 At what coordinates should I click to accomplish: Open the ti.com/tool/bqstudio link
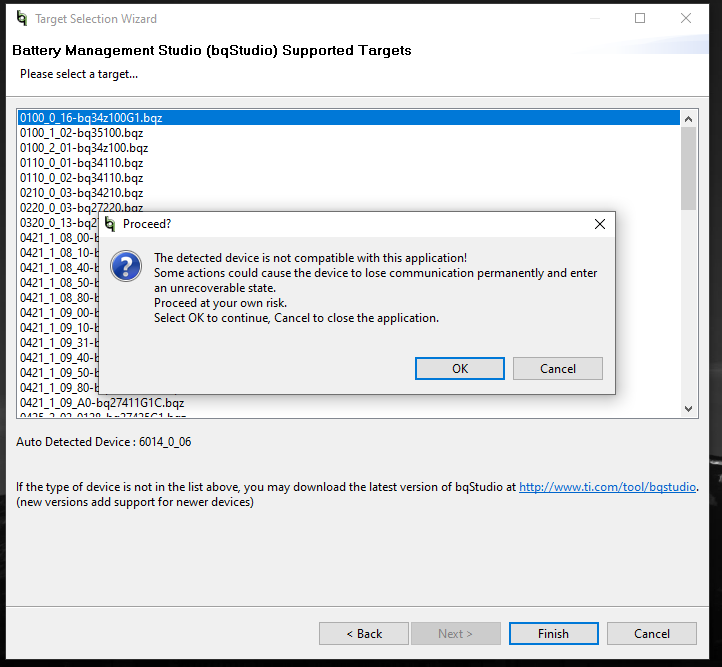[607, 487]
